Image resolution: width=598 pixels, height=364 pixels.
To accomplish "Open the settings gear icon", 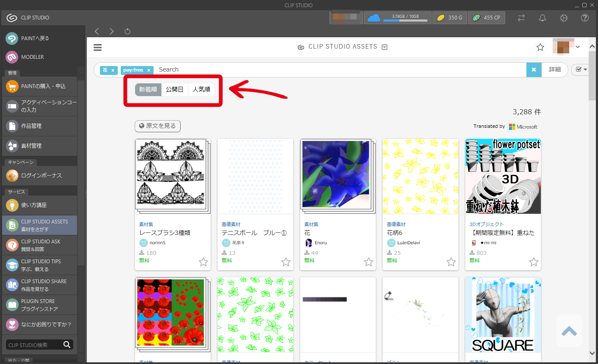I will coord(563,18).
